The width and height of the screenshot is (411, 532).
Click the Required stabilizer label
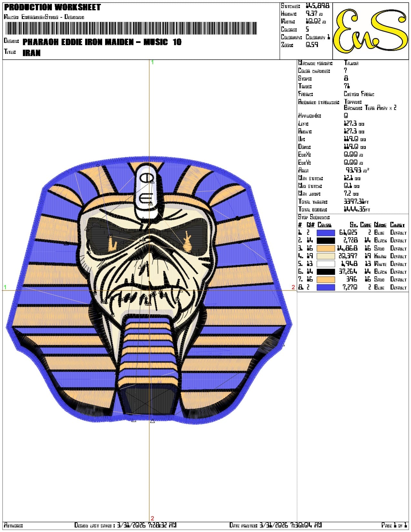319,102
